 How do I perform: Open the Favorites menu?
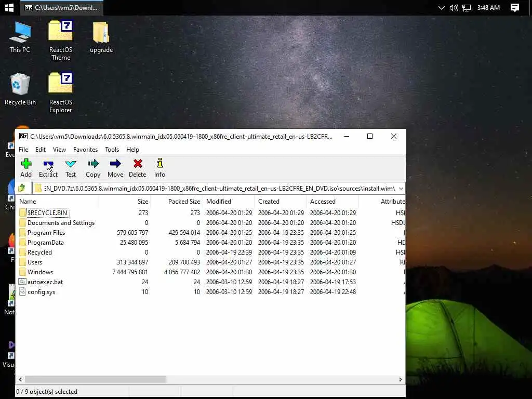coord(86,150)
